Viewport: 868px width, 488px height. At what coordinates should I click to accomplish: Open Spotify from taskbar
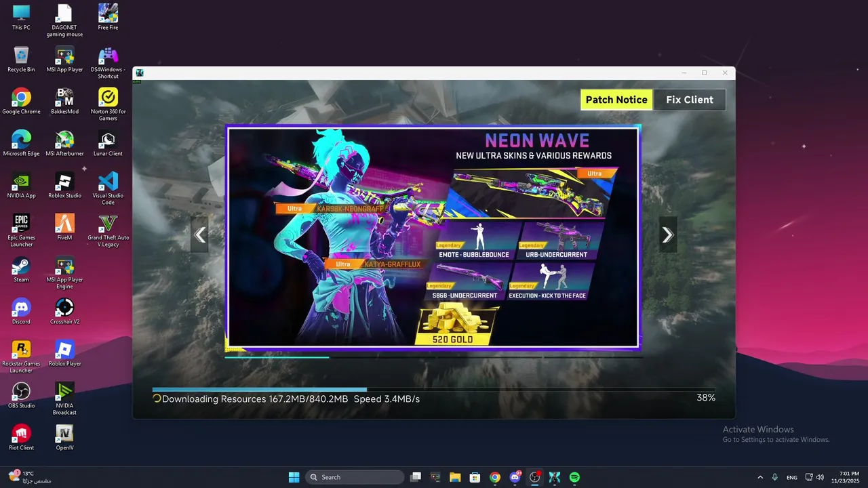[574, 477]
